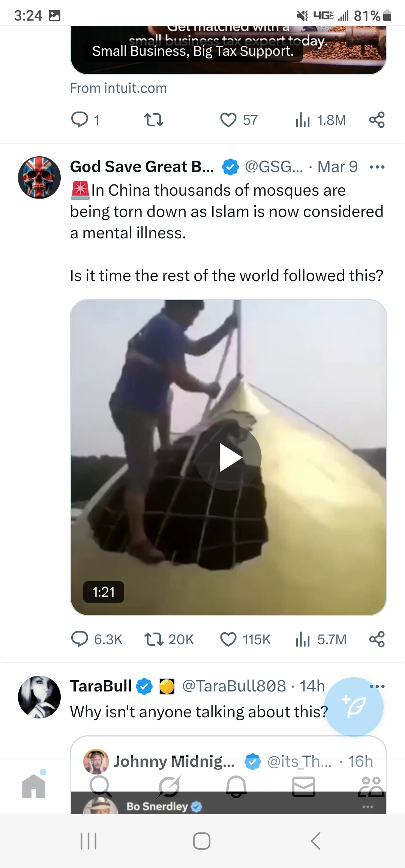Viewport: 405px width, 868px height.
Task: Open God Save Great Britain profile picture
Action: click(x=39, y=178)
